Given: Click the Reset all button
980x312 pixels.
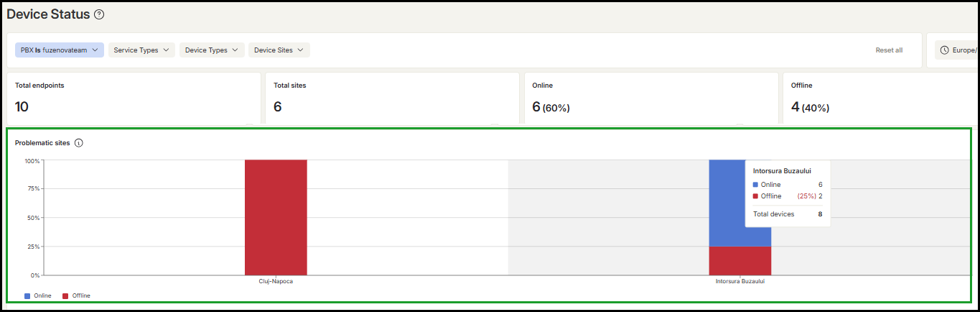Looking at the screenshot, I should [889, 50].
